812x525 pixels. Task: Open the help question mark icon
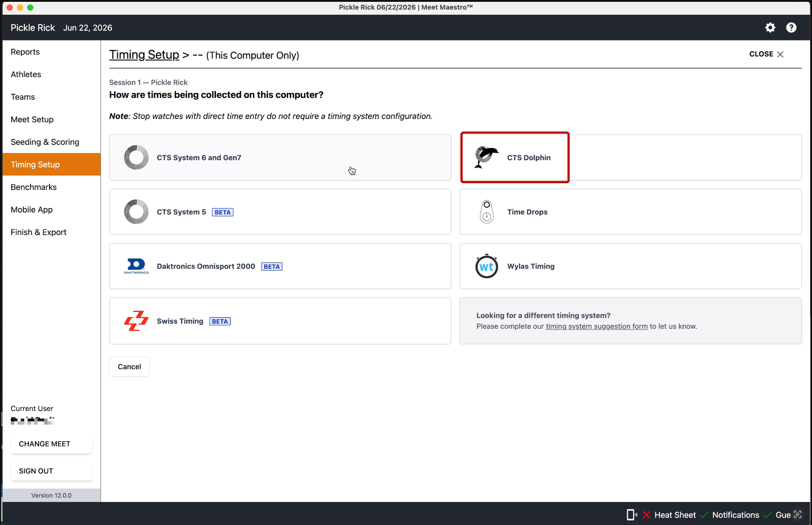[791, 28]
